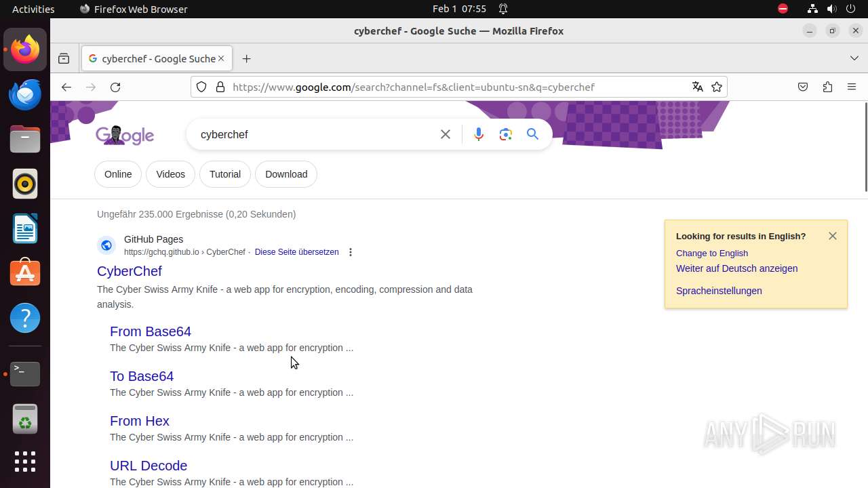
Task: Select the Online filter chip
Action: 118,174
